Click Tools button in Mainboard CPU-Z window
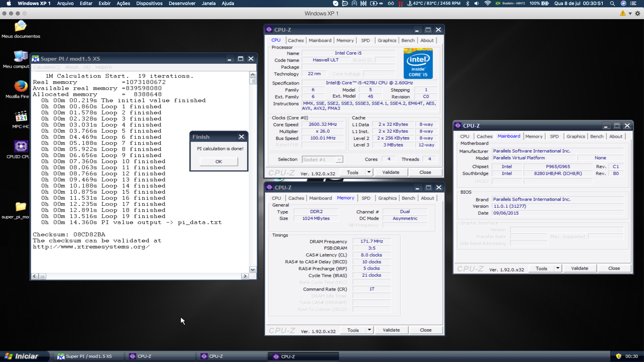Screen dimensions: 644x362 pyautogui.click(x=541, y=268)
